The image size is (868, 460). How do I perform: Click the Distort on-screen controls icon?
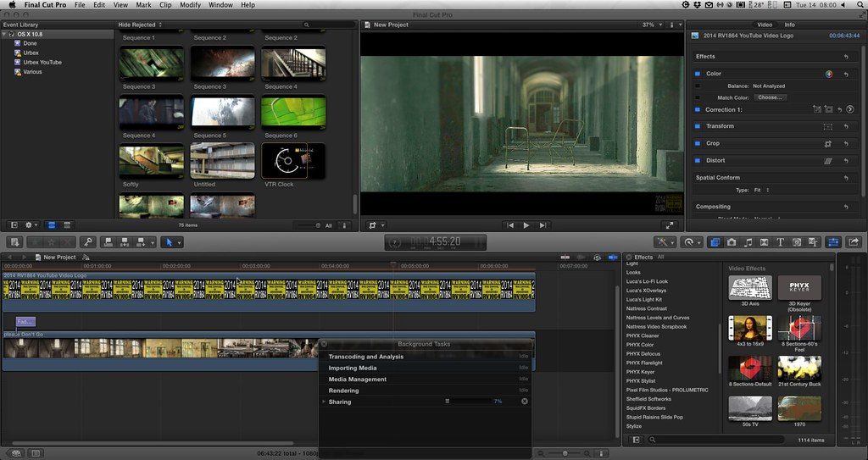(828, 161)
